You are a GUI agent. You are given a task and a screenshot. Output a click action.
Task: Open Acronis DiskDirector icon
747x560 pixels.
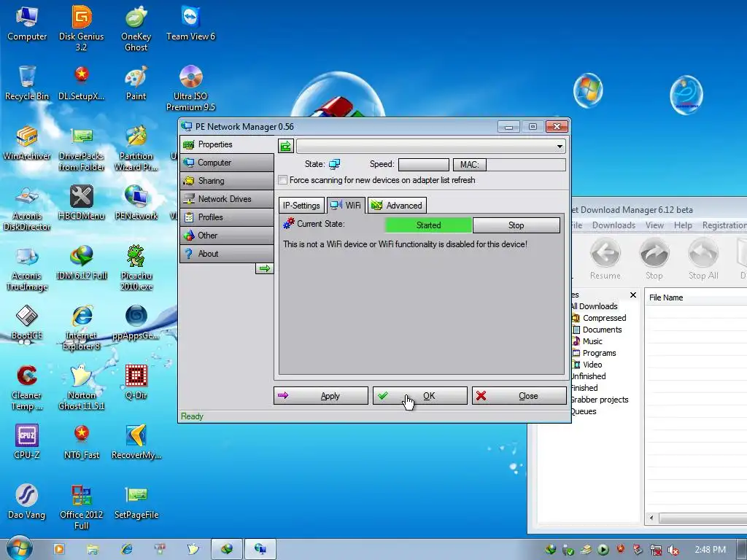click(27, 209)
